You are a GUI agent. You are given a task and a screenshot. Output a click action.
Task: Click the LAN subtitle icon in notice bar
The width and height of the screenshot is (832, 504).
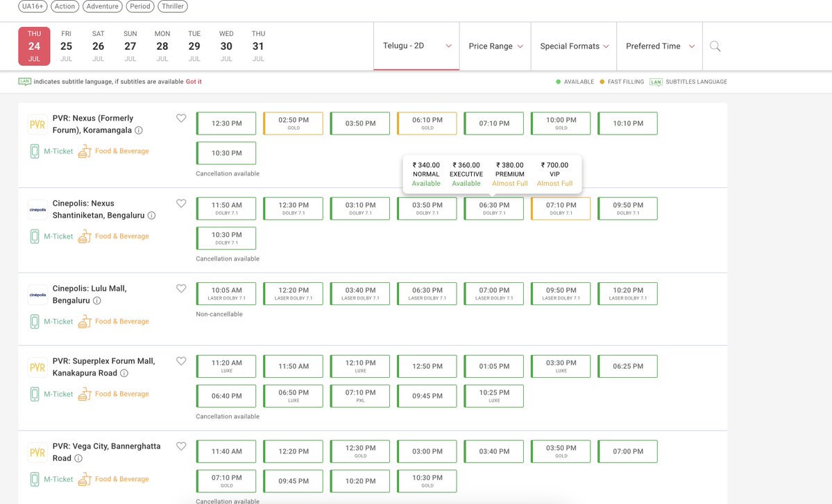[24, 82]
